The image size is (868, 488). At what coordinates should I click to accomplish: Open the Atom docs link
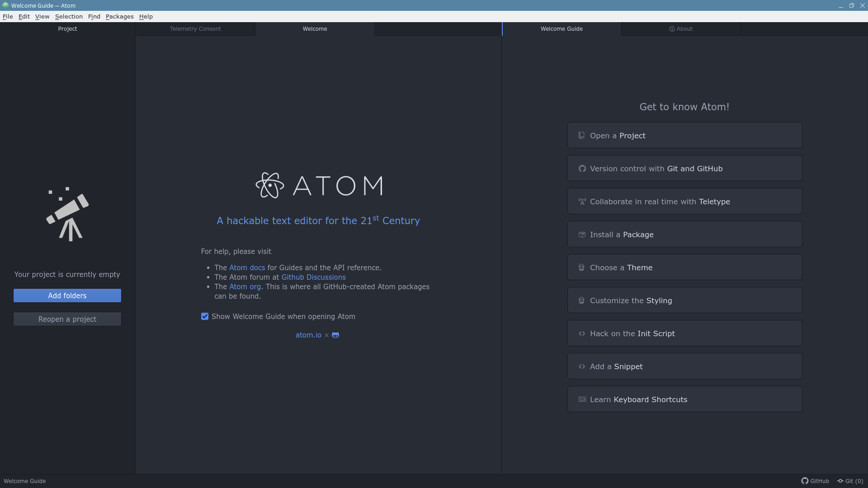pos(247,267)
